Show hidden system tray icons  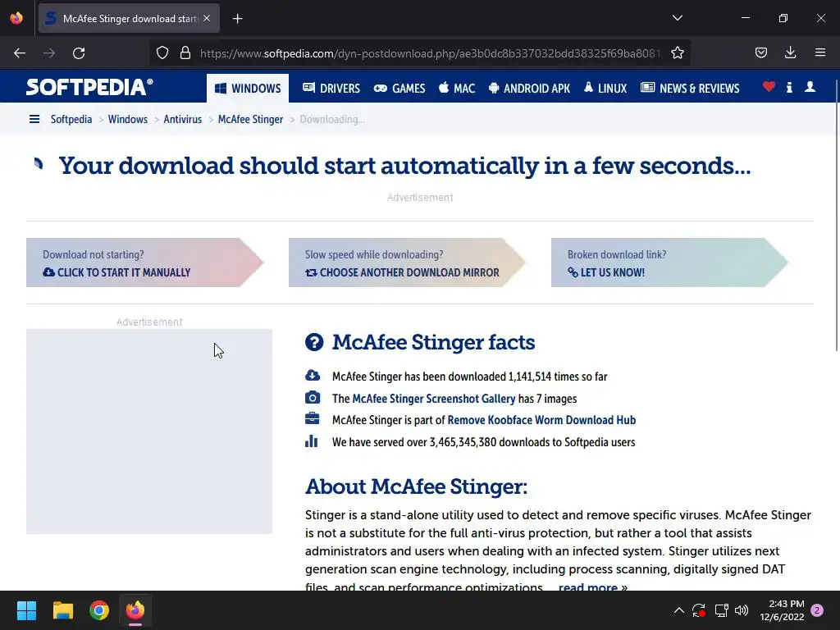tap(678, 610)
